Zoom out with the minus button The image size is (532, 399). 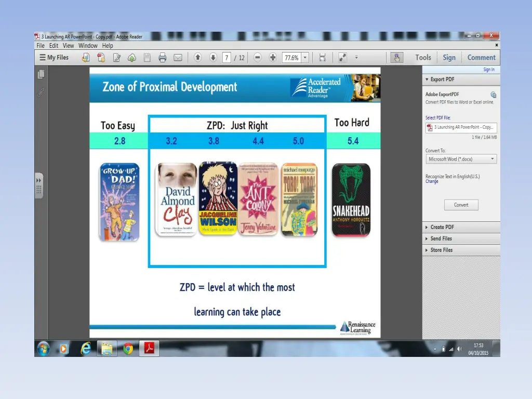[258, 57]
